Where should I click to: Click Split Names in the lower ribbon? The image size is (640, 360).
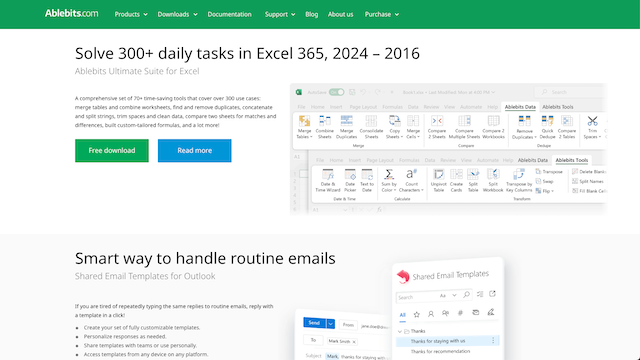[588, 181]
